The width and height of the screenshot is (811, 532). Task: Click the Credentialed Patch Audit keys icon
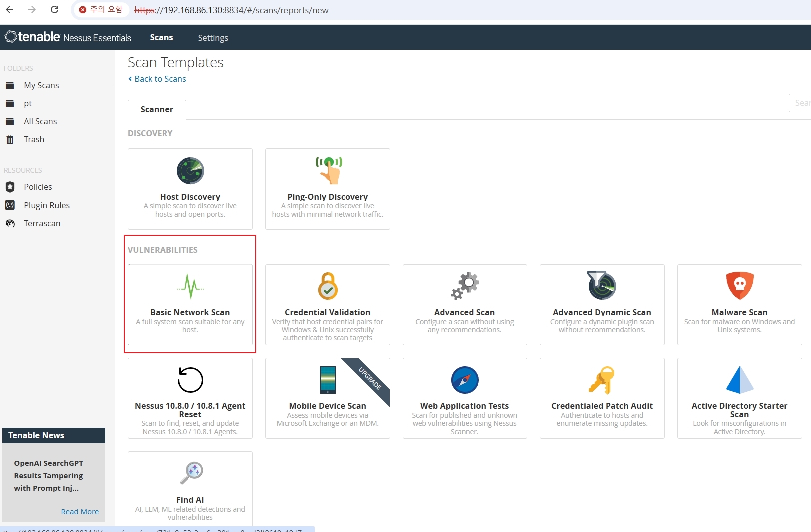[602, 380]
